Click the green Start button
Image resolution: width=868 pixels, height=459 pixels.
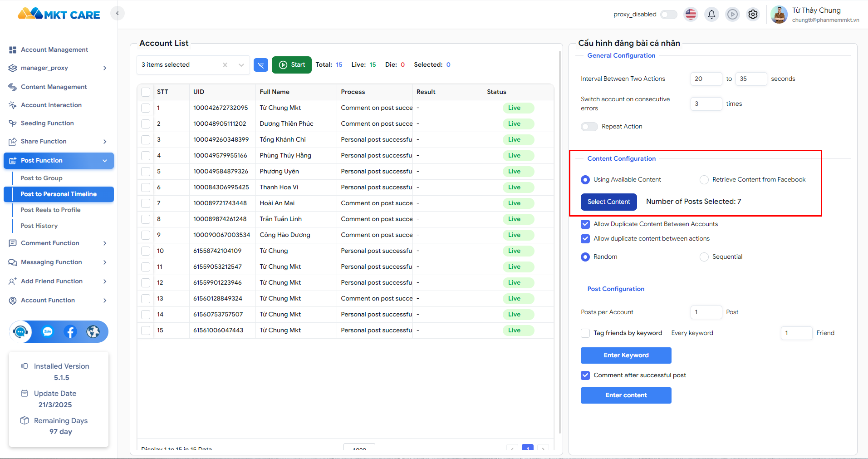[x=292, y=65]
